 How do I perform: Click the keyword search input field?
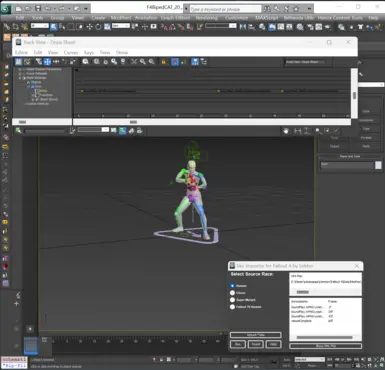pyautogui.click(x=226, y=9)
